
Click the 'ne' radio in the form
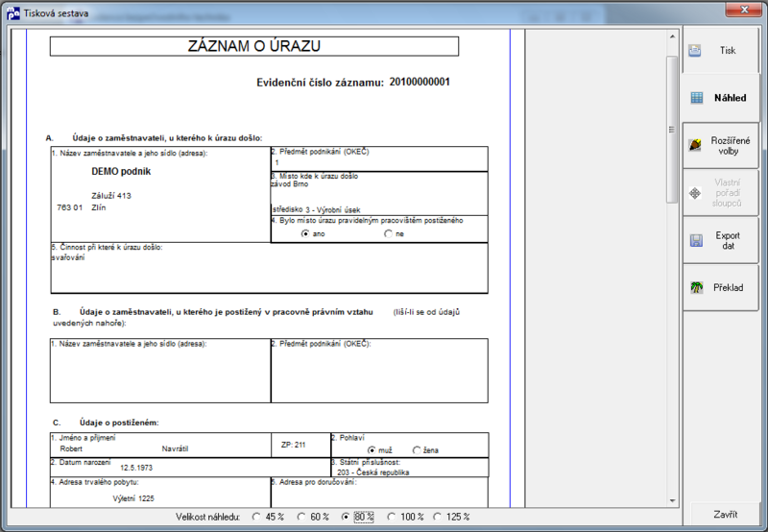[x=389, y=233]
